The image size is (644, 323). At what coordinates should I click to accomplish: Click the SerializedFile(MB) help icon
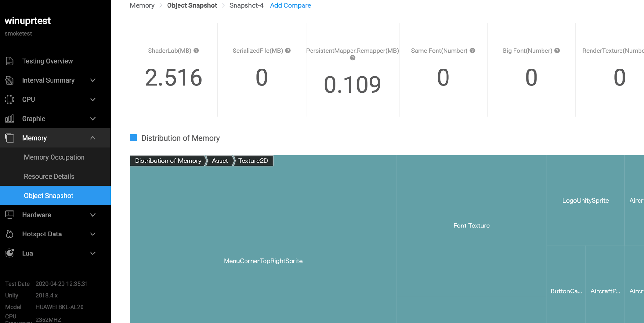coord(288,51)
